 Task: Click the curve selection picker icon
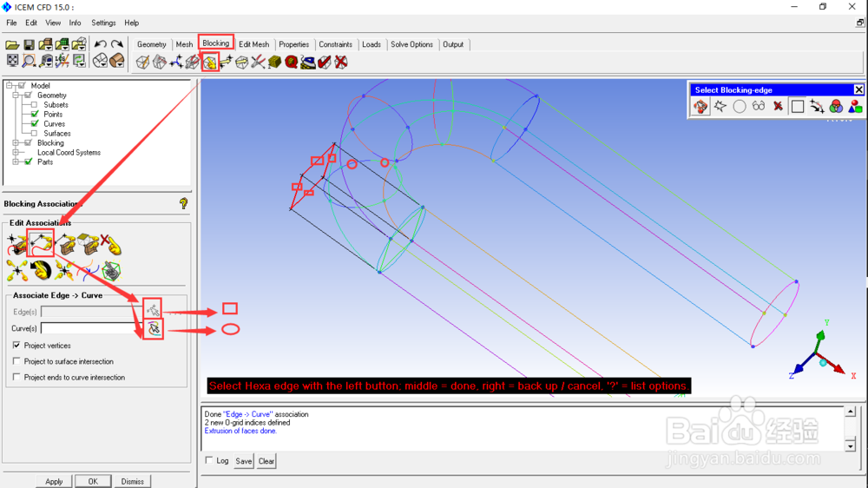click(154, 328)
